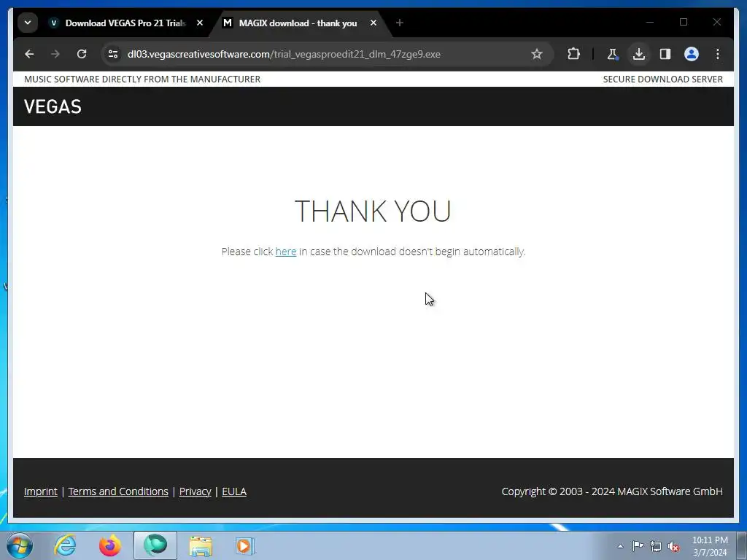Open Terms and Conditions link
Screen dimensions: 747x560
pos(118,491)
